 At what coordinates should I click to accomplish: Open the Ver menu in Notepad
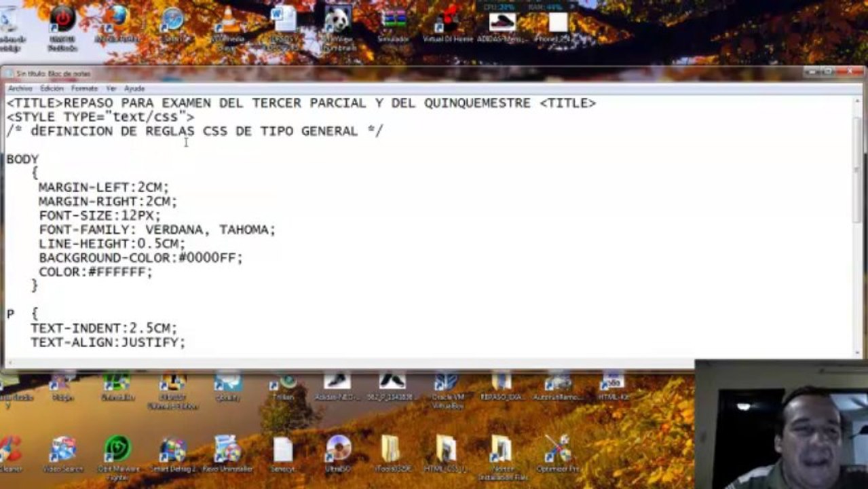111,88
